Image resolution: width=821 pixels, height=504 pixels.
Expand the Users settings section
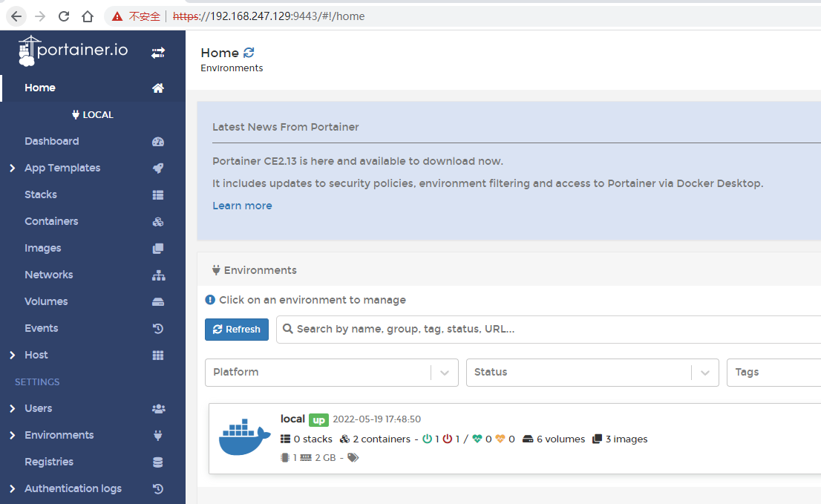click(13, 409)
